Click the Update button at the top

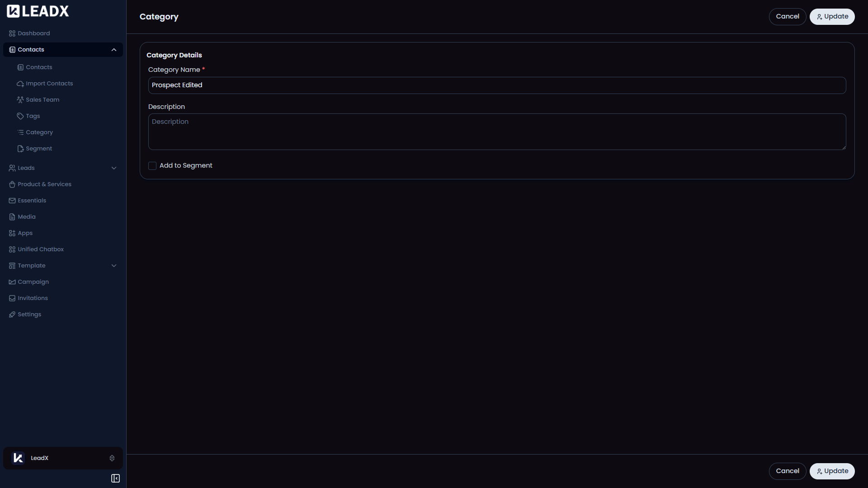(x=832, y=16)
